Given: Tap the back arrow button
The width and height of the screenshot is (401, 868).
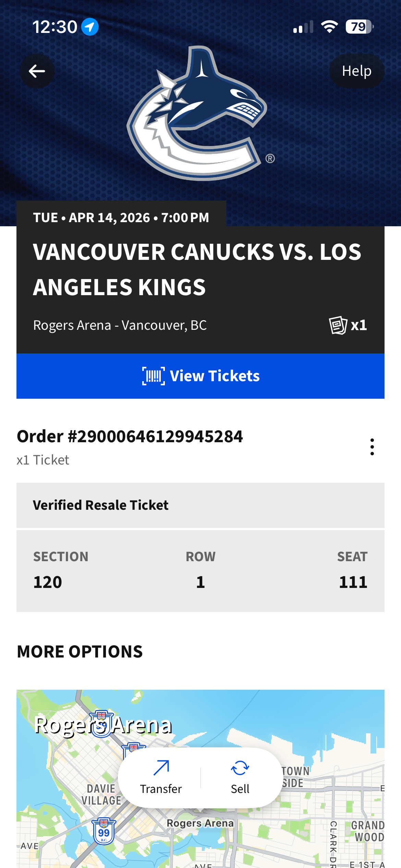Looking at the screenshot, I should (37, 71).
